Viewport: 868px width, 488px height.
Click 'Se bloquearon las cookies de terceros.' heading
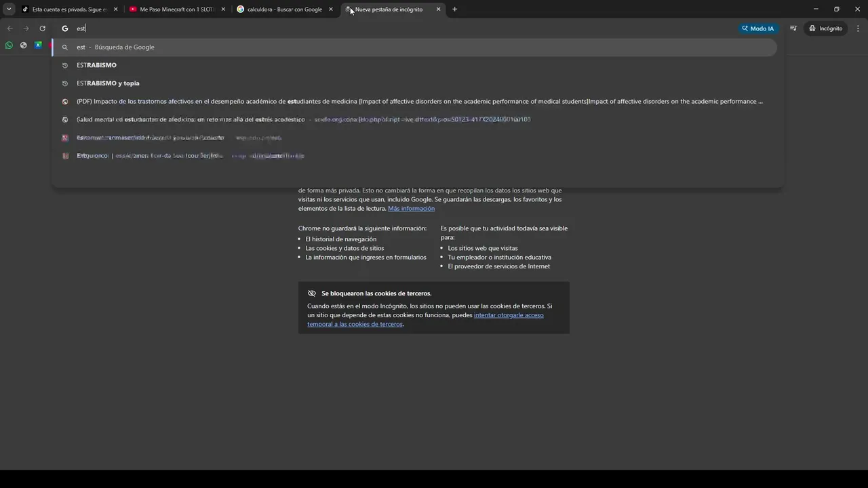point(376,293)
